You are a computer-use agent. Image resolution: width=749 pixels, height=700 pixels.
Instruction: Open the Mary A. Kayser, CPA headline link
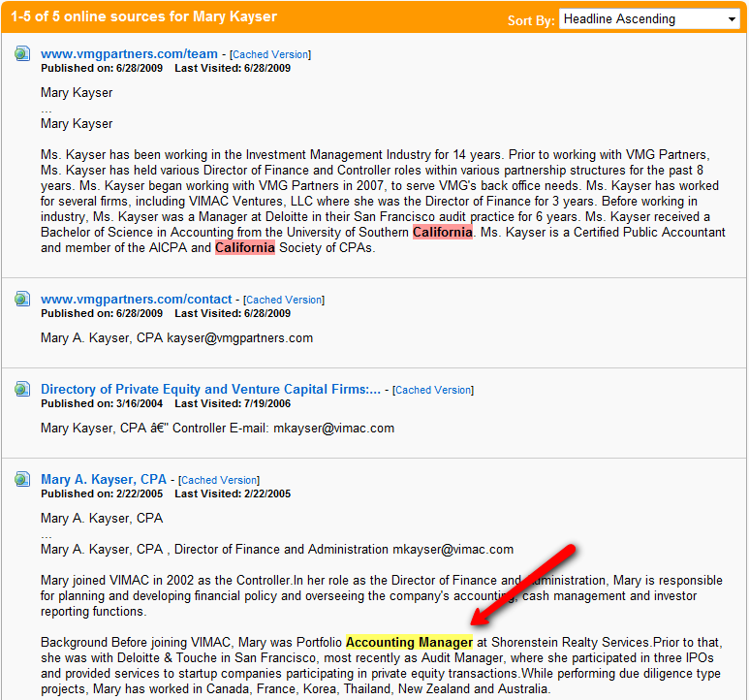(x=104, y=479)
